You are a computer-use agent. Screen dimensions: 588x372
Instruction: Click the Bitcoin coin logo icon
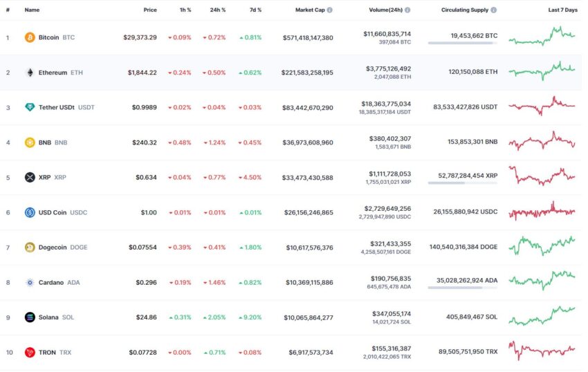pos(30,37)
